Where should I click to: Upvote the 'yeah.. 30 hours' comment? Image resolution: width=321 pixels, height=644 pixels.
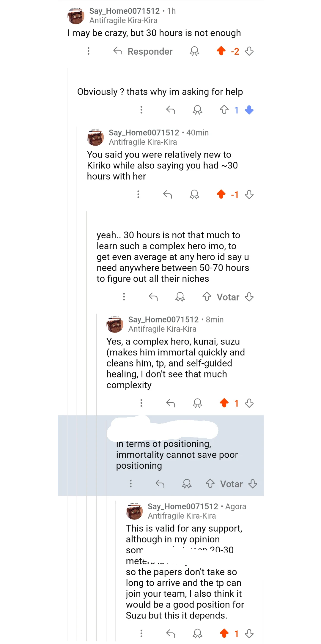pos(207,297)
